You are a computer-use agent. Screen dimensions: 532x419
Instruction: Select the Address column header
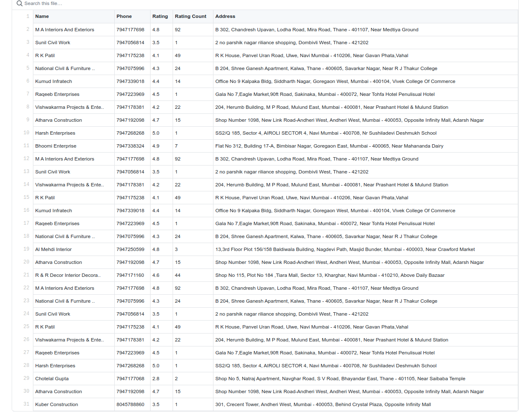pos(225,16)
